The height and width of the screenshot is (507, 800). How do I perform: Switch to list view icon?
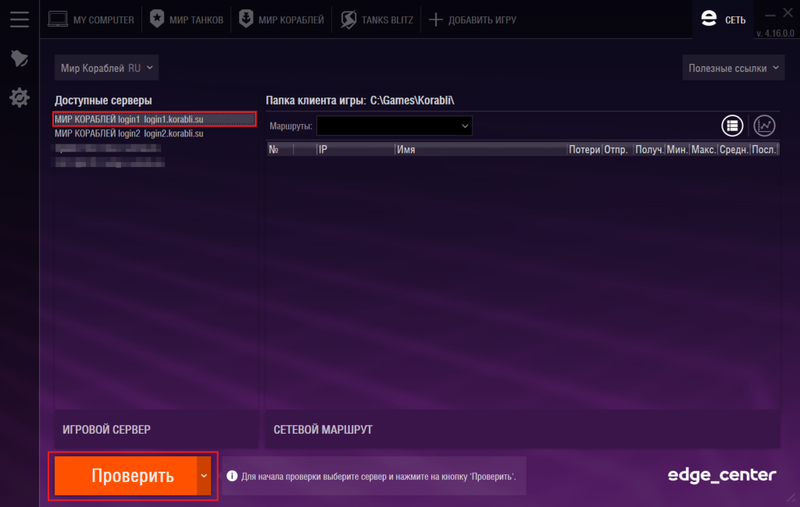point(732,125)
